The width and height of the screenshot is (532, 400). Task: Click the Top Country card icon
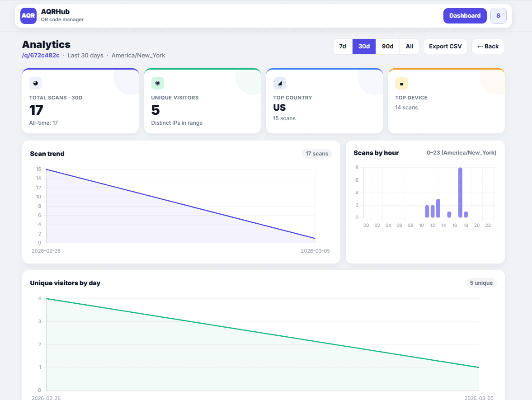[279, 83]
